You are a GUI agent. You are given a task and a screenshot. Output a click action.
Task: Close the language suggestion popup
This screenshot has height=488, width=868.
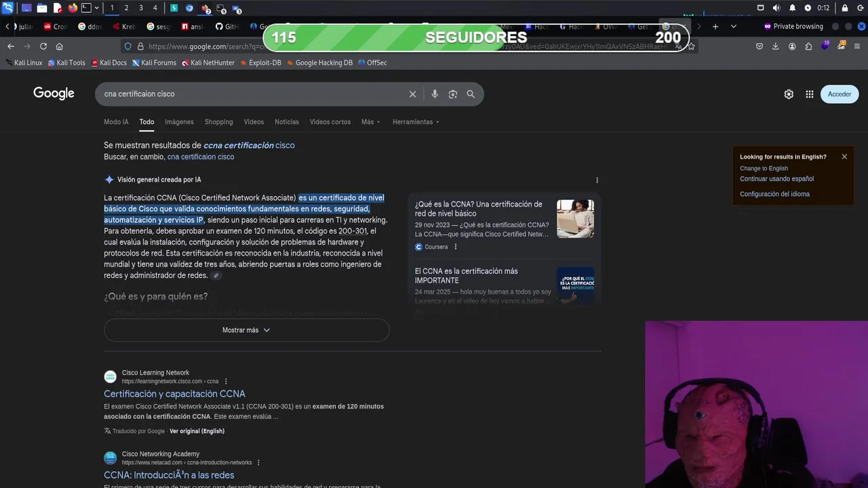coord(844,157)
